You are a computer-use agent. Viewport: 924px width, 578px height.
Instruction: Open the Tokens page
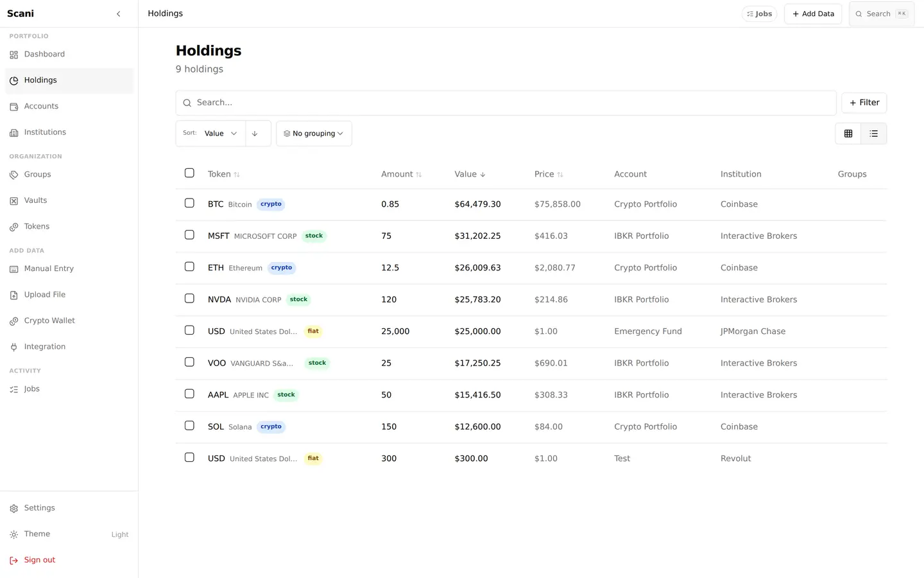(69, 227)
